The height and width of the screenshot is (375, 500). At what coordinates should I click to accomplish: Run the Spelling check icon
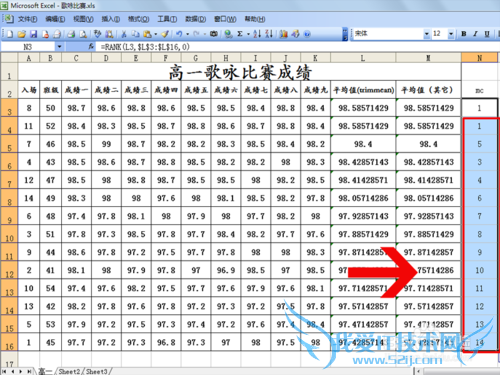pyautogui.click(x=97, y=34)
